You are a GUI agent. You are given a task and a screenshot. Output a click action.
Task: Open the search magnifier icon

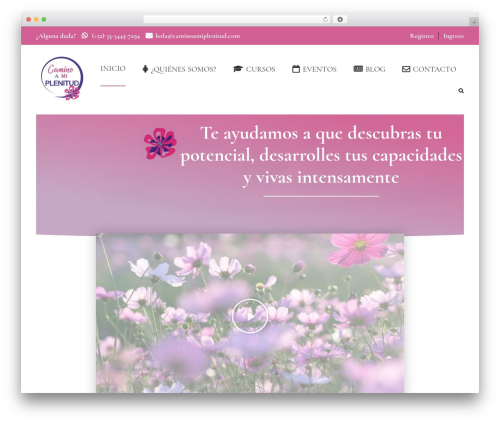(x=461, y=91)
